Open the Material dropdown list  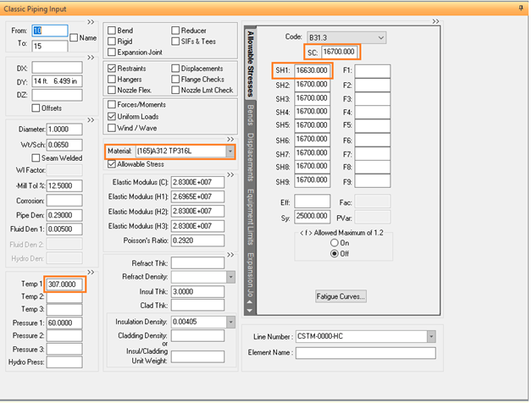click(x=230, y=152)
